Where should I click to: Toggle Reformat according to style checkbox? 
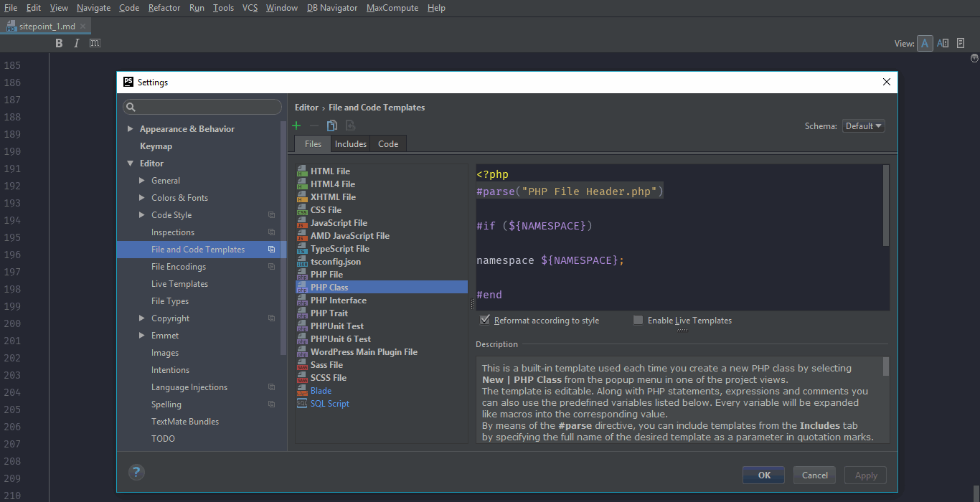(486, 321)
